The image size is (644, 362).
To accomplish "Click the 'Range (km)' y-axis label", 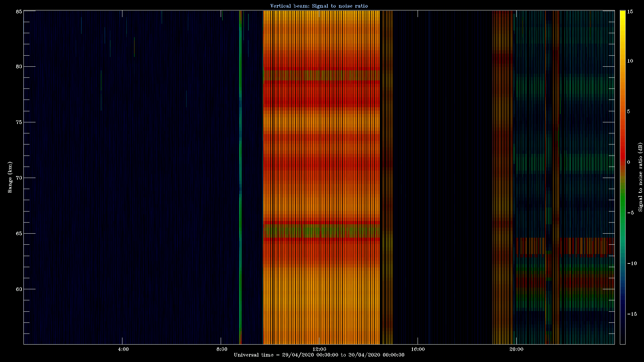I will coord(10,177).
